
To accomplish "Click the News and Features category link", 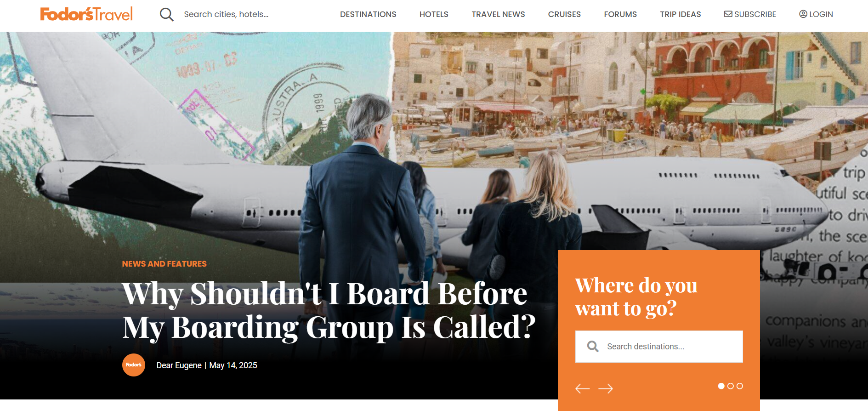I will coord(165,264).
